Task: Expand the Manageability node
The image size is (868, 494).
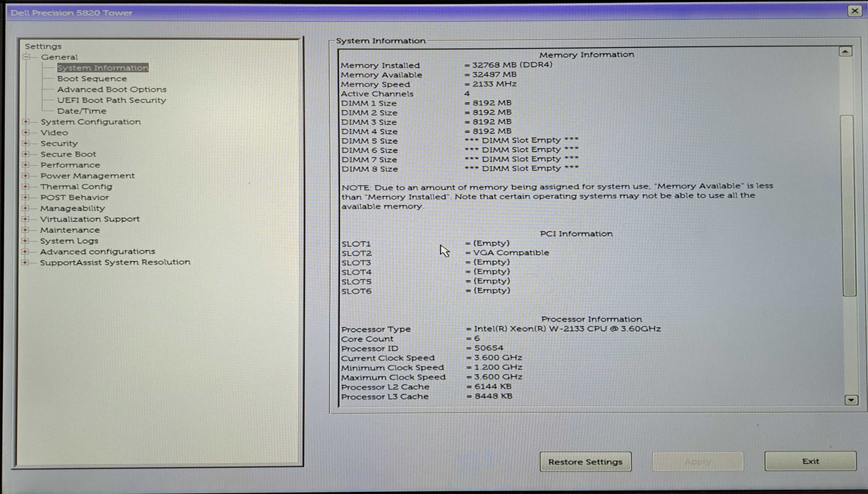Action: [x=26, y=208]
